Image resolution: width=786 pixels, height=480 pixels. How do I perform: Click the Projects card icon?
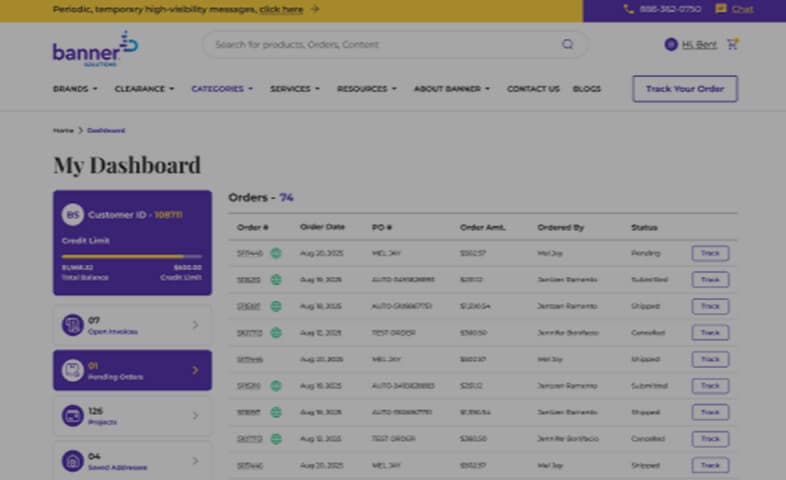[x=72, y=415]
